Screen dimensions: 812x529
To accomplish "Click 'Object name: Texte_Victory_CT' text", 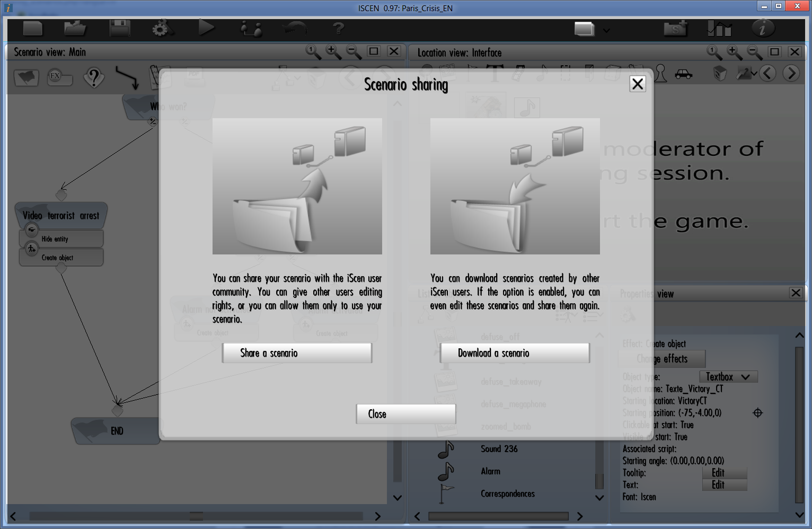I will pyautogui.click(x=673, y=389).
